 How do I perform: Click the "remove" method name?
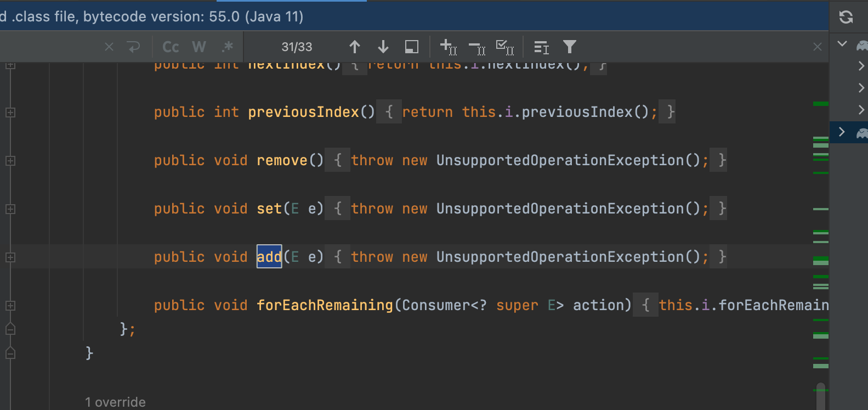coord(282,161)
